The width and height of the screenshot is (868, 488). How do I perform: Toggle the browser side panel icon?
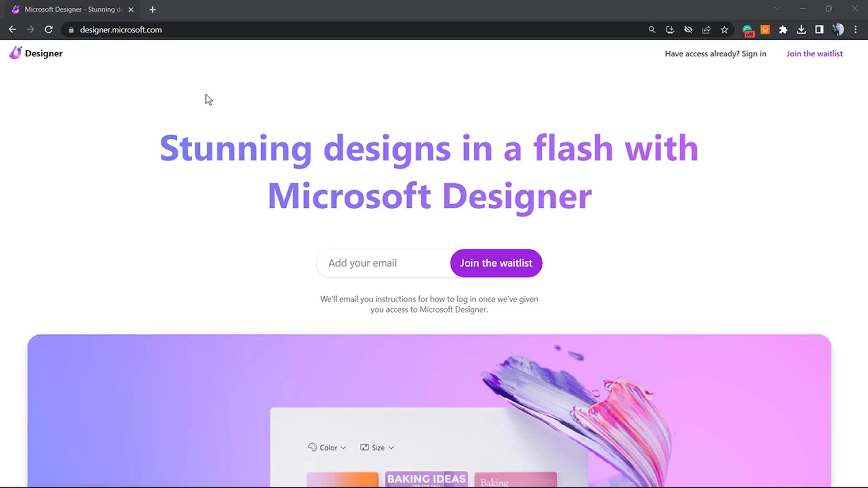click(819, 29)
